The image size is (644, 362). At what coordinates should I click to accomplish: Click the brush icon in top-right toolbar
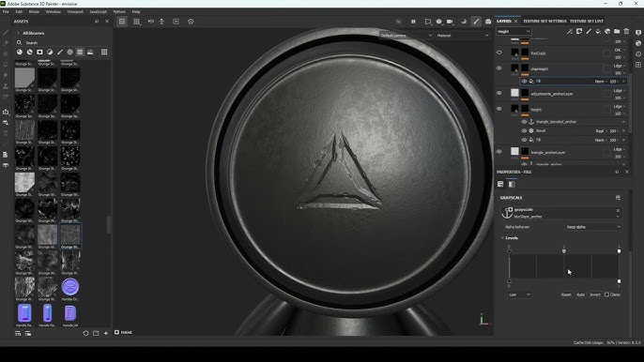(476, 22)
